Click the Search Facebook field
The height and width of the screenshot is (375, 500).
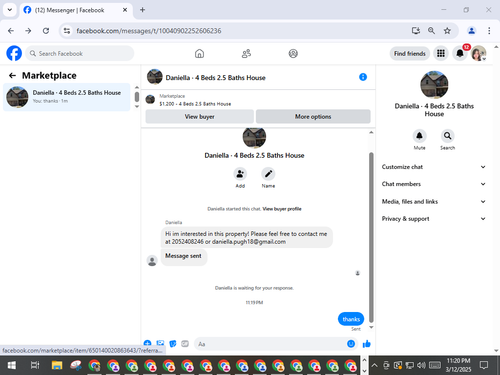coord(80,53)
